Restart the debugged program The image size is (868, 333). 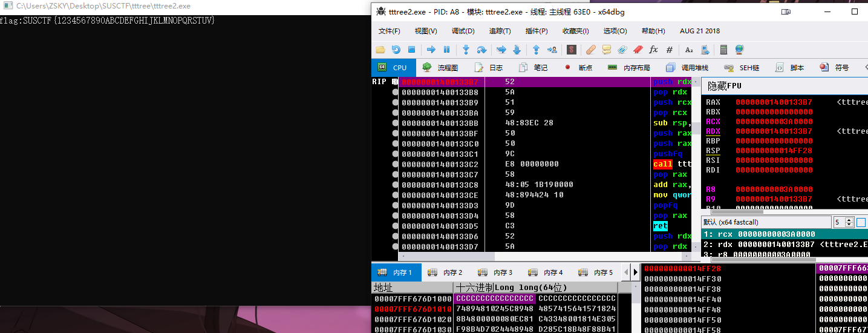[x=396, y=50]
